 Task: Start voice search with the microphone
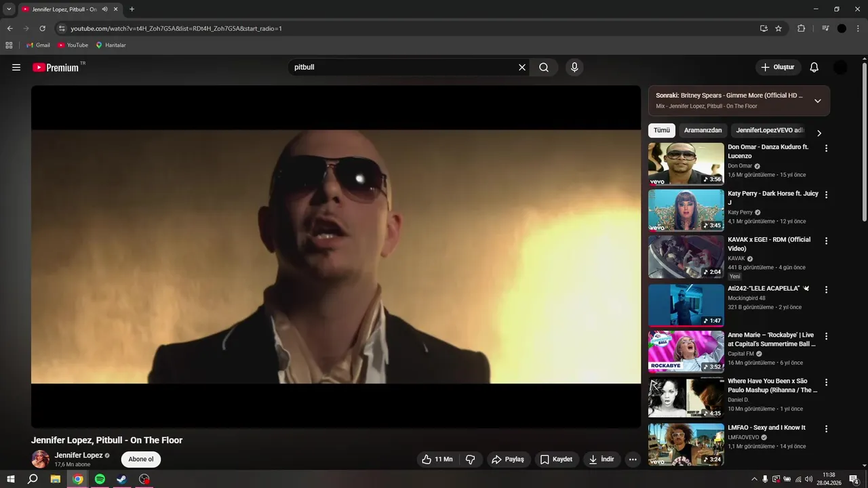coord(574,67)
